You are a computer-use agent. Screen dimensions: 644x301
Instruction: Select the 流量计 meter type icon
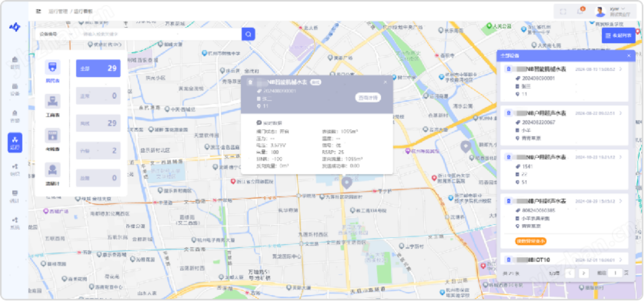click(53, 170)
